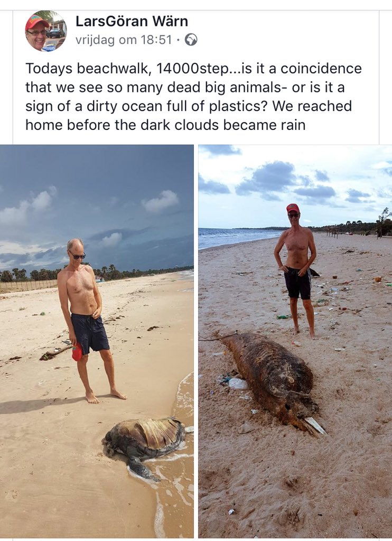
Task: Click the post text about Todays beachwalk
Action: coord(193,97)
